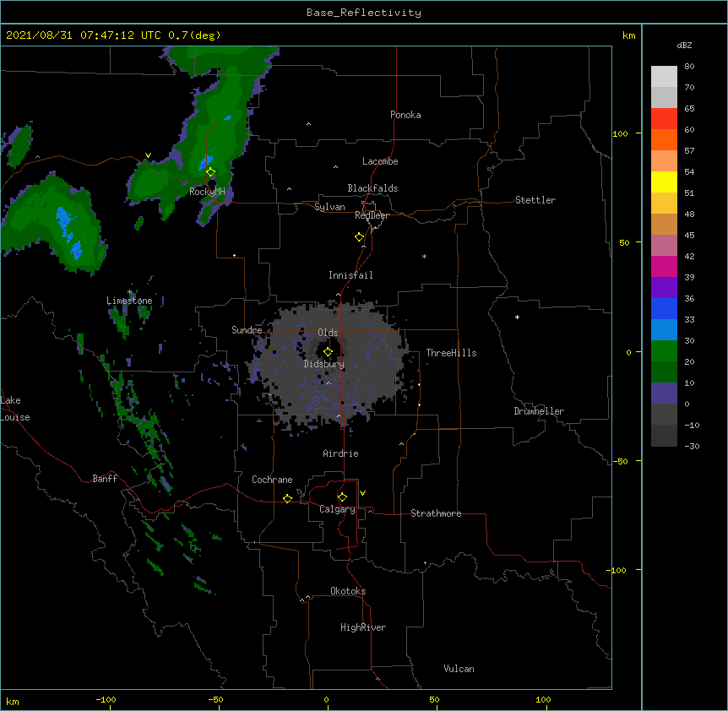Click the 100 tick on the vertical axis

coord(620,133)
